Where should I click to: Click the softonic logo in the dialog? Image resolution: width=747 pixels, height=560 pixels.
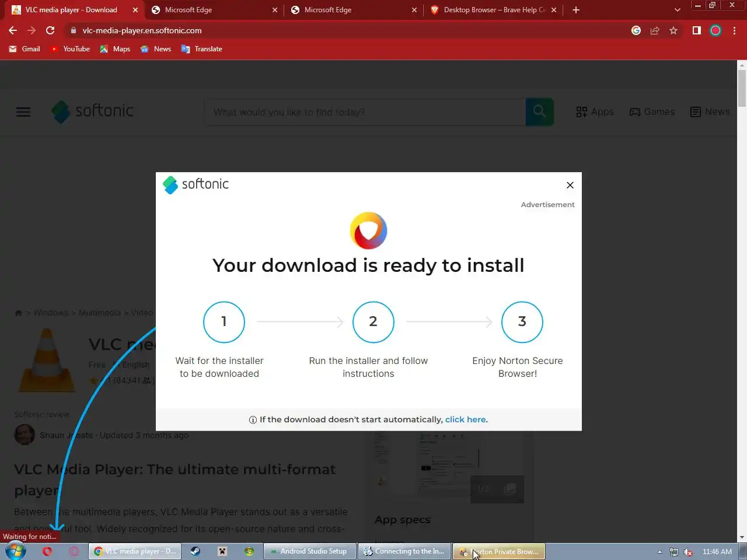[196, 184]
